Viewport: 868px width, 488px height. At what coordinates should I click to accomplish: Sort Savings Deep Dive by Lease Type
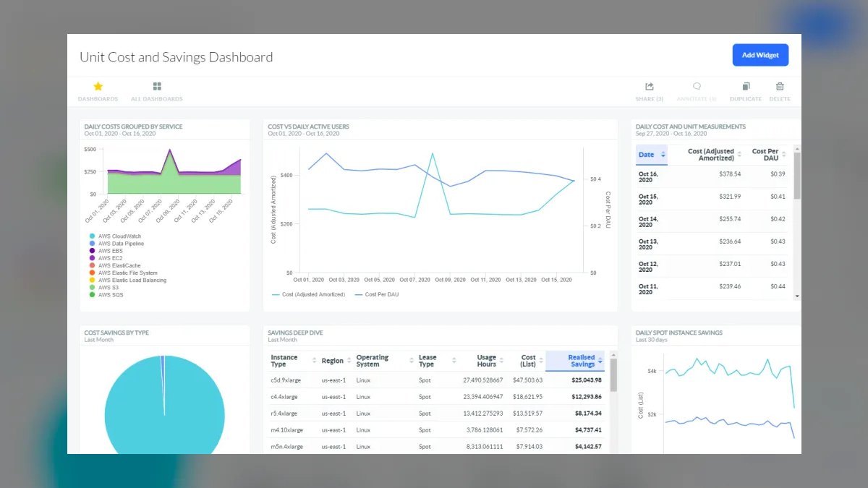(454, 361)
